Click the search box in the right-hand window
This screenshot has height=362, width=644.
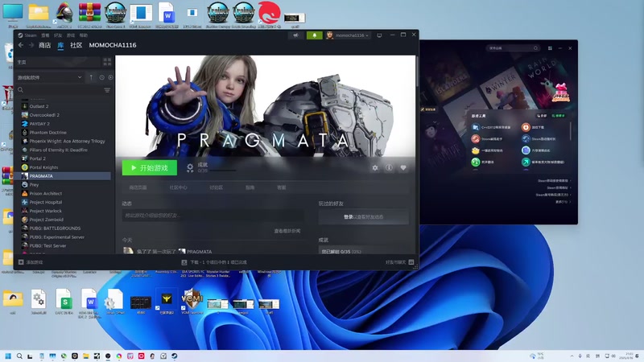[513, 48]
